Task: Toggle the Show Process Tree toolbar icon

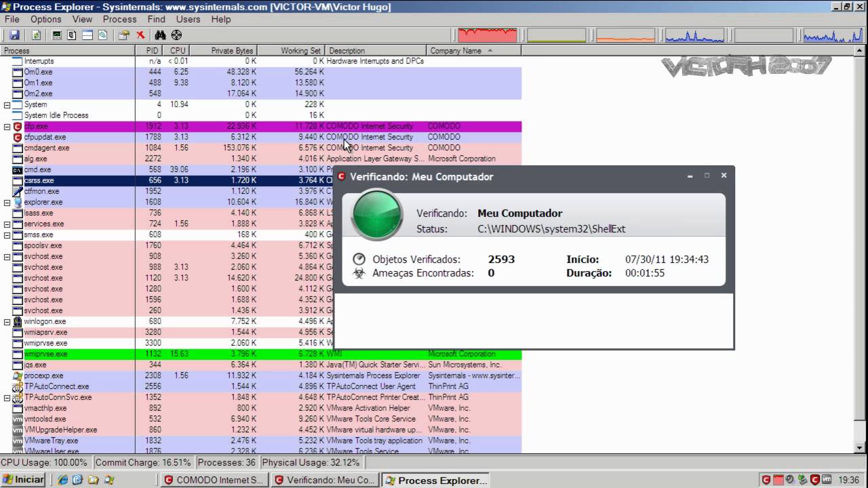Action: [71, 35]
